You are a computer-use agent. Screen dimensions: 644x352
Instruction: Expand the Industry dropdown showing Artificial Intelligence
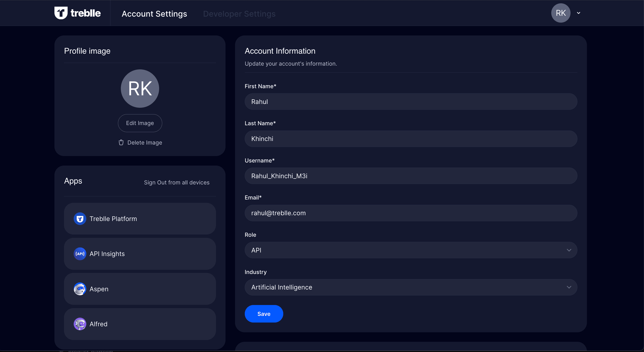(x=411, y=287)
